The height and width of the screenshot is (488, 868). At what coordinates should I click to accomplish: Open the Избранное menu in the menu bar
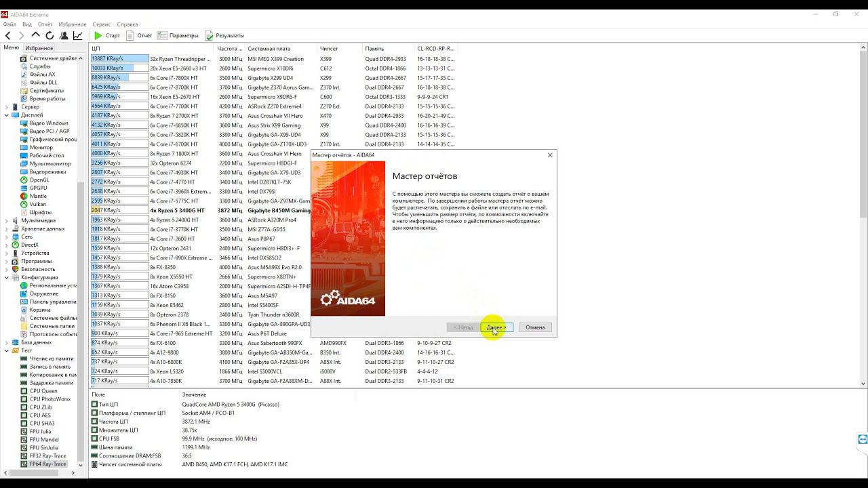(73, 24)
